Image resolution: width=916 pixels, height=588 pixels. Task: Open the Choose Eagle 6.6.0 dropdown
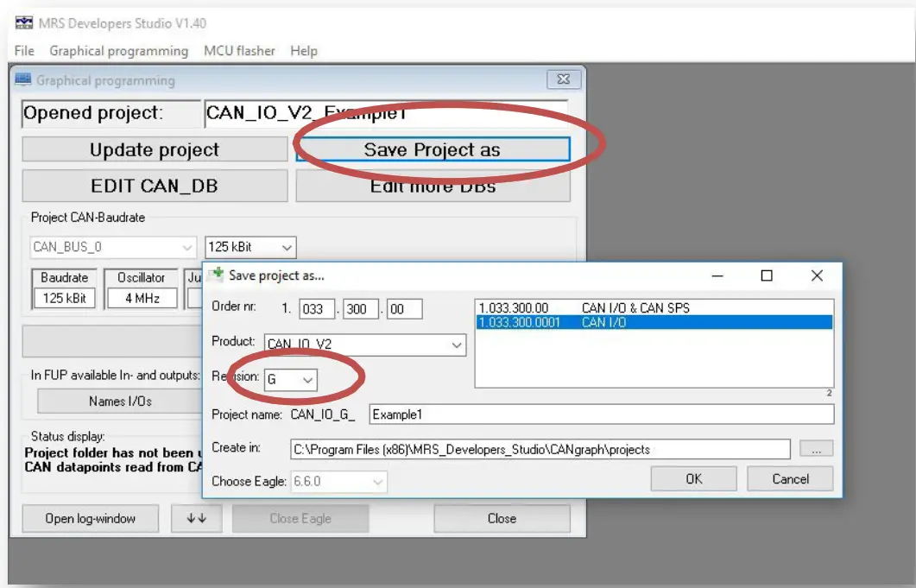(338, 482)
